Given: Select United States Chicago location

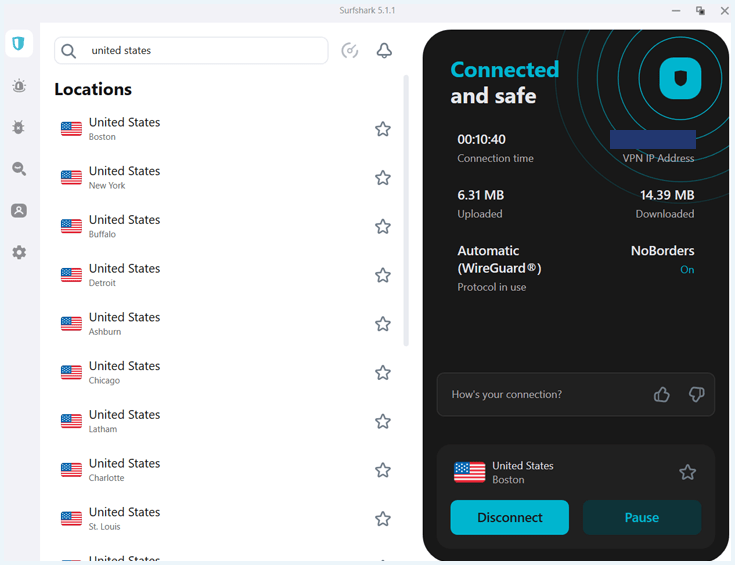Looking at the screenshot, I should (x=225, y=373).
